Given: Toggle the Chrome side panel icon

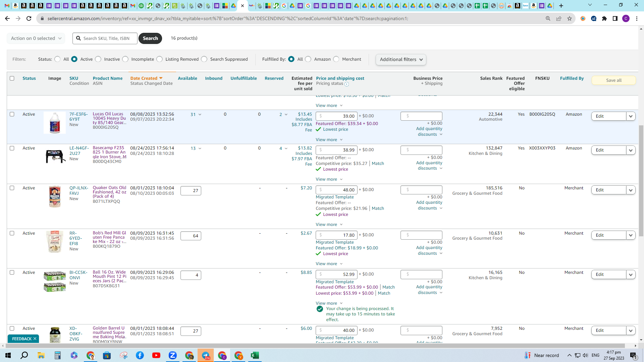Looking at the screenshot, I should (x=615, y=18).
